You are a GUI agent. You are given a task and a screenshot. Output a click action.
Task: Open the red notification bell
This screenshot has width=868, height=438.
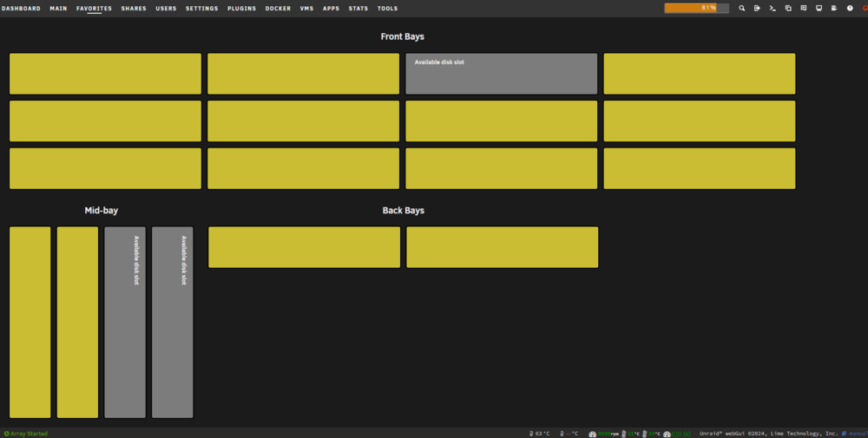pos(865,9)
